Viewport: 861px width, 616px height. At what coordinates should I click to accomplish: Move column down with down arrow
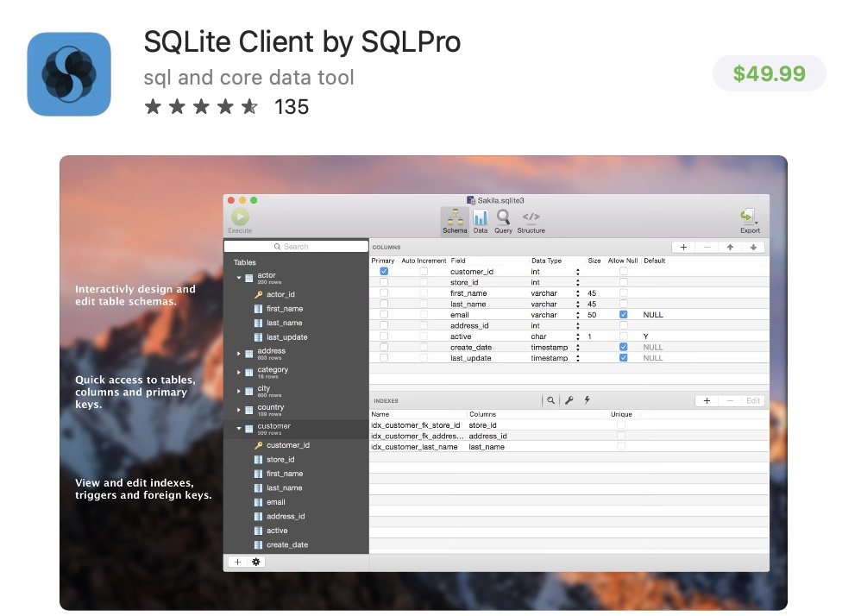(753, 247)
